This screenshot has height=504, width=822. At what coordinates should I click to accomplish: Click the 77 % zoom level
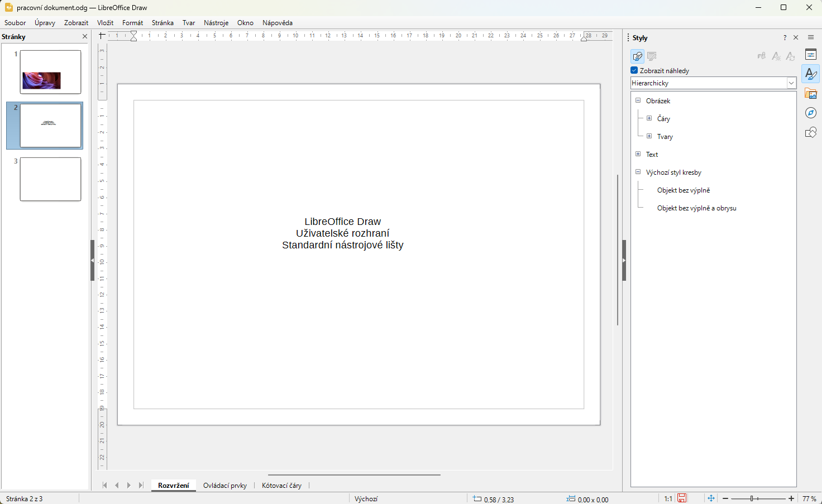809,499
